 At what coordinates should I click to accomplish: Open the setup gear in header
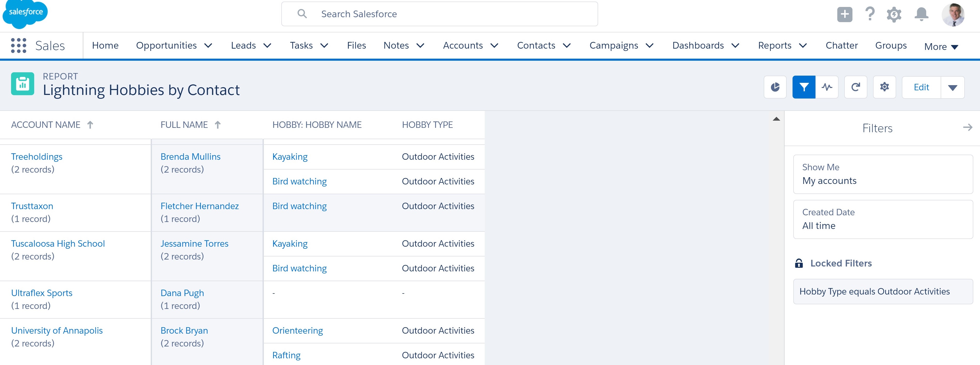pos(894,14)
